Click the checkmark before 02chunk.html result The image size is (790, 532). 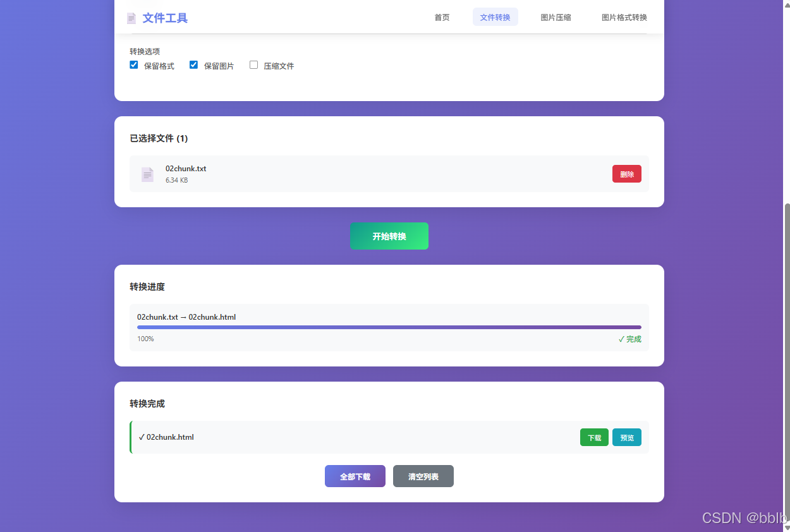(x=140, y=437)
